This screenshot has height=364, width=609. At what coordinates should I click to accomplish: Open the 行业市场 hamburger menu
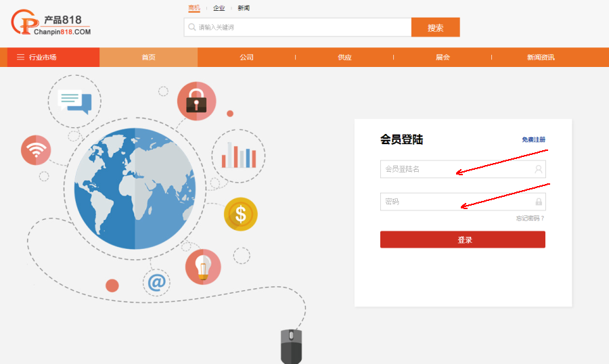tap(37, 58)
